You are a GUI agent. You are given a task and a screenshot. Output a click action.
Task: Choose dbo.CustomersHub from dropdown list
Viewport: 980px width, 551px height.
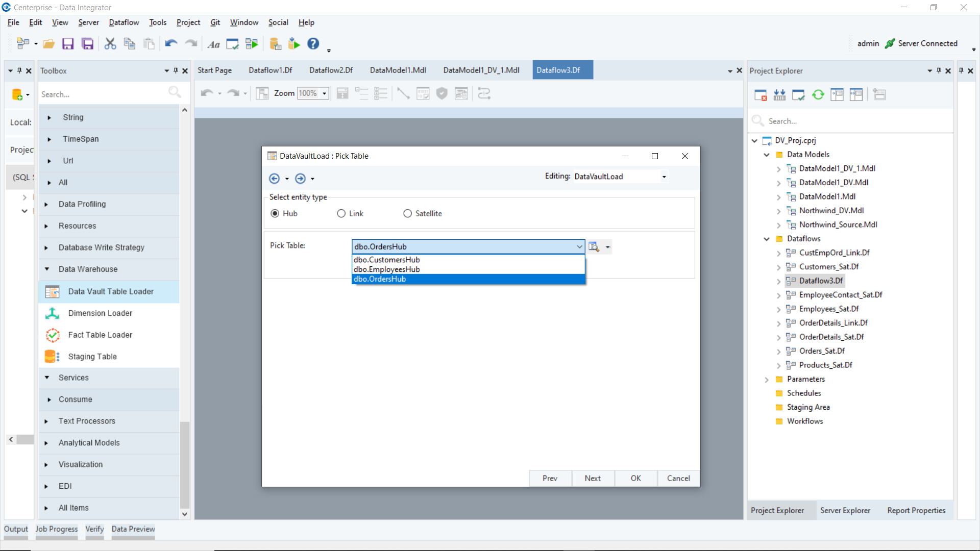[x=387, y=260]
